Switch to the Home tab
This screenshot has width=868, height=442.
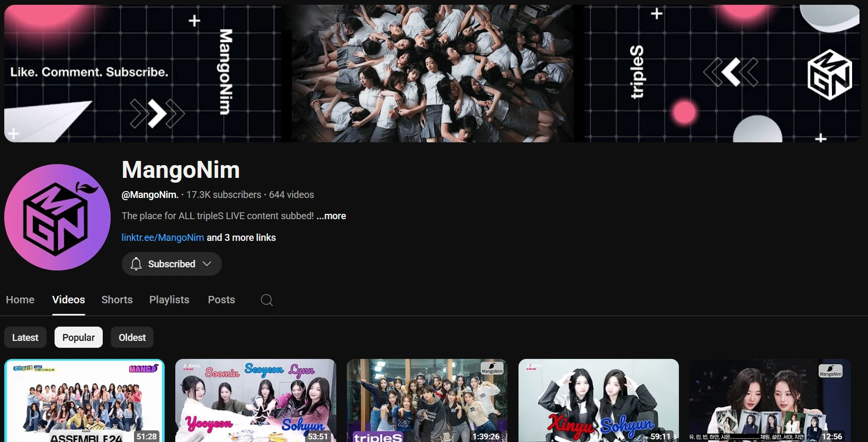coord(20,300)
